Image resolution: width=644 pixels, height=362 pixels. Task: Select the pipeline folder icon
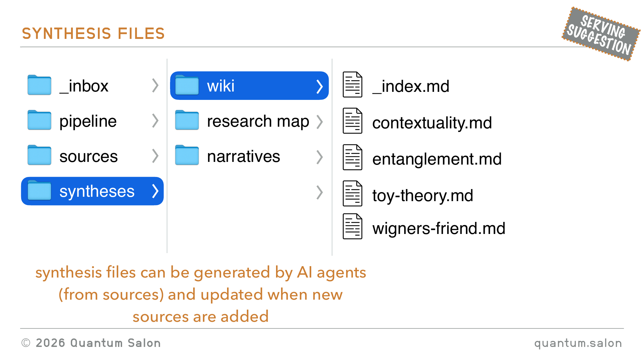(39, 120)
